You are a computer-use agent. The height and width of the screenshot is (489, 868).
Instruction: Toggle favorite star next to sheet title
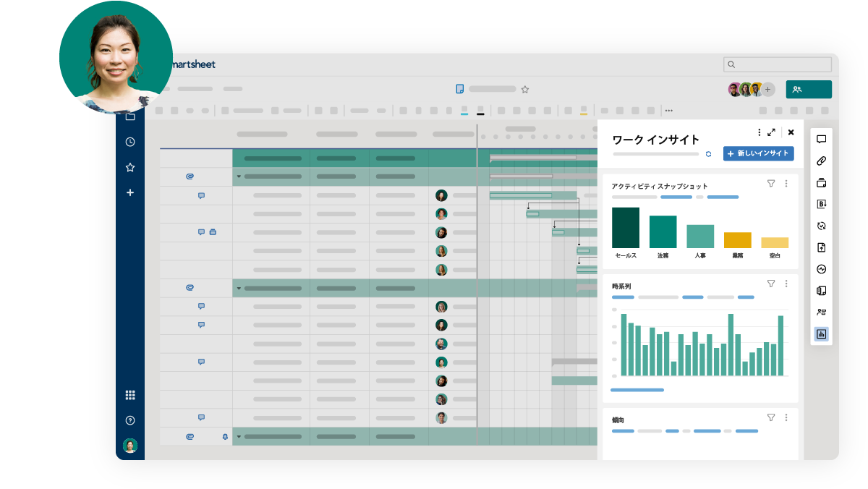(x=525, y=89)
